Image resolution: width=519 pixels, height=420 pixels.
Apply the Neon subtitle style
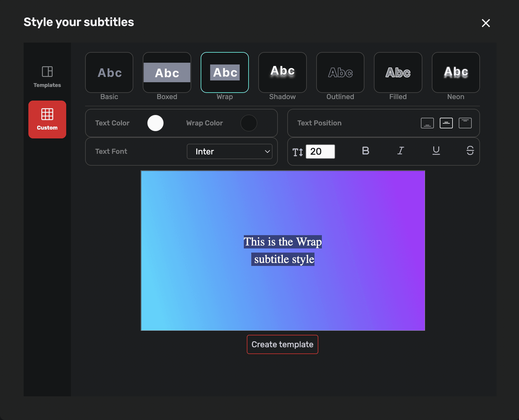click(456, 72)
